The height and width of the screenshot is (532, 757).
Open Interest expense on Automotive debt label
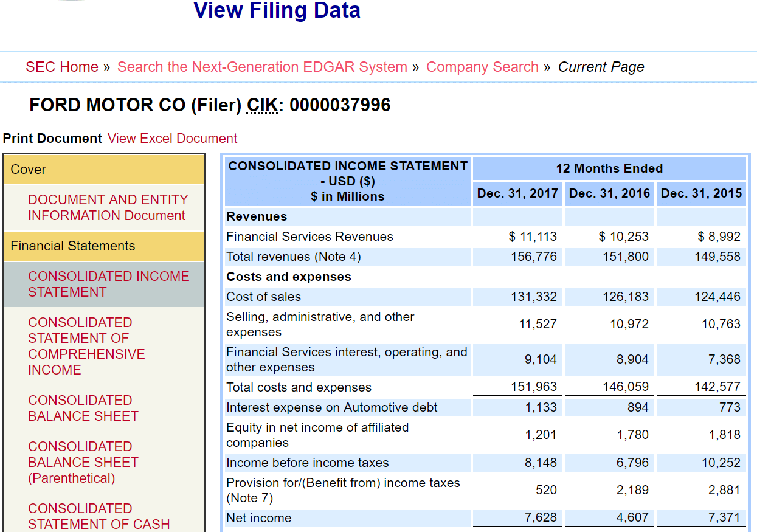click(332, 407)
